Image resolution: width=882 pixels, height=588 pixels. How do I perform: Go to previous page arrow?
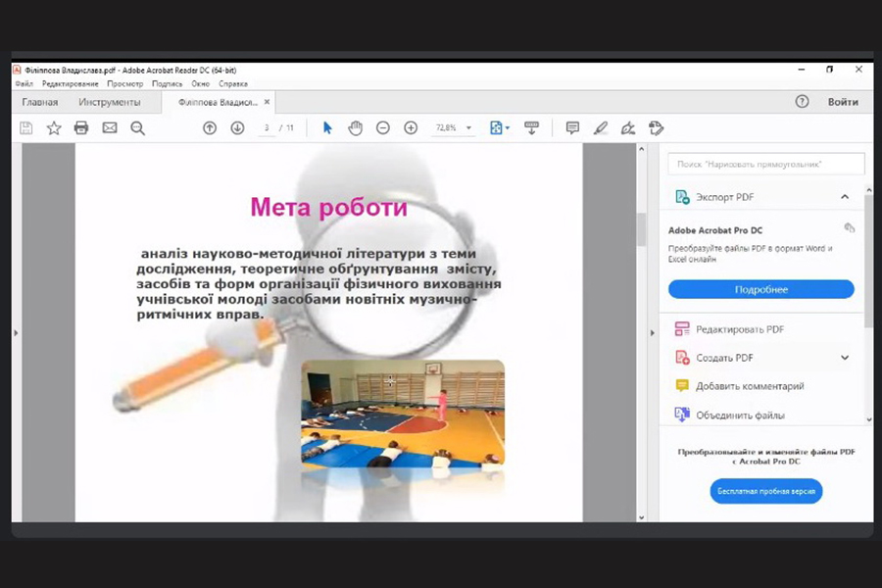(x=210, y=128)
